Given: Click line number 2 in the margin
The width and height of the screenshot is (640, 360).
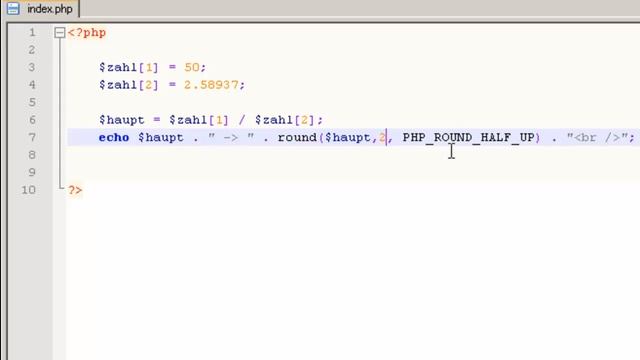Looking at the screenshot, I should [32, 50].
